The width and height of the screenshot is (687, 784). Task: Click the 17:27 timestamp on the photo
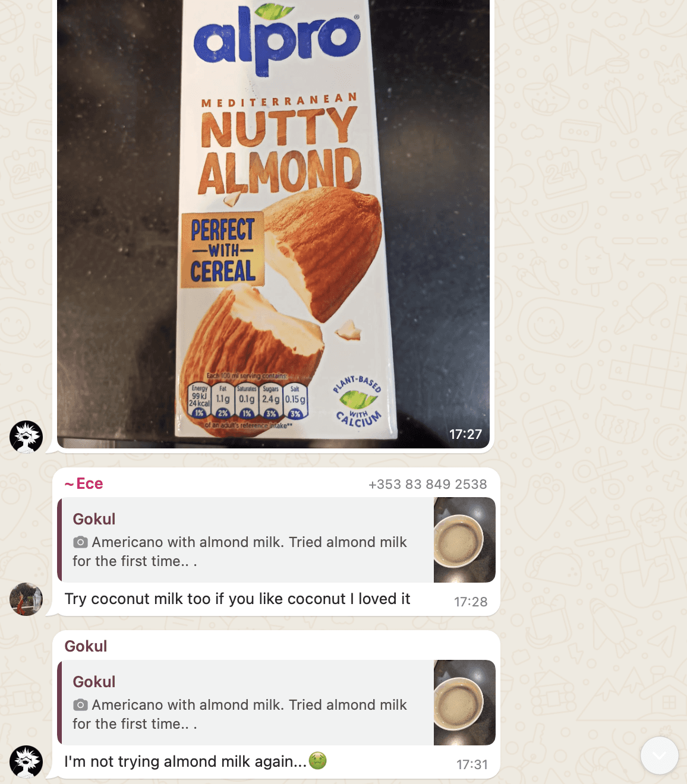[x=465, y=434]
